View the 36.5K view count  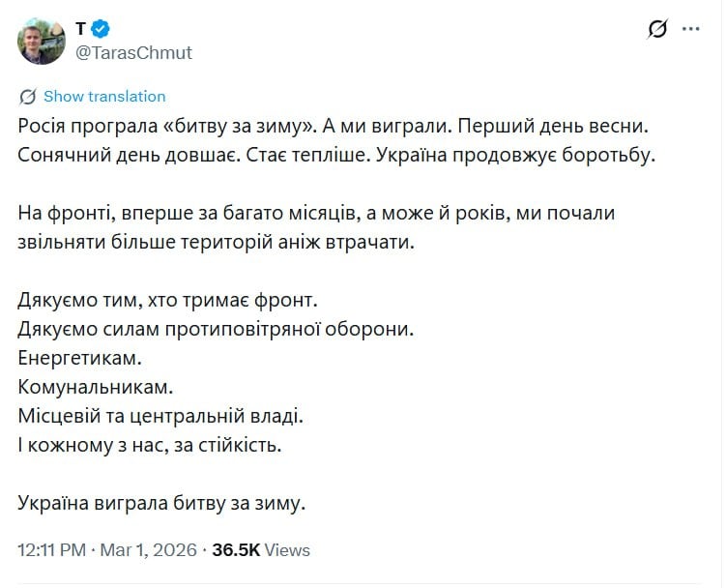tap(236, 550)
